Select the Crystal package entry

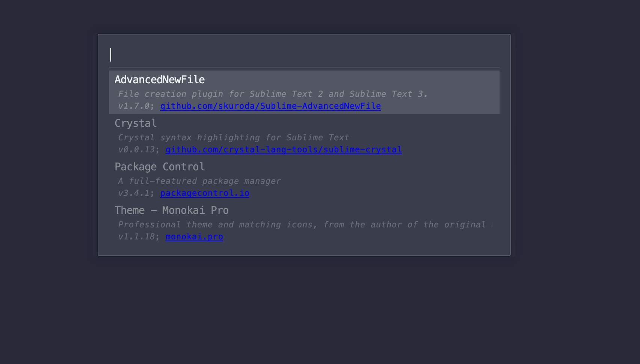pyautogui.click(x=303, y=135)
